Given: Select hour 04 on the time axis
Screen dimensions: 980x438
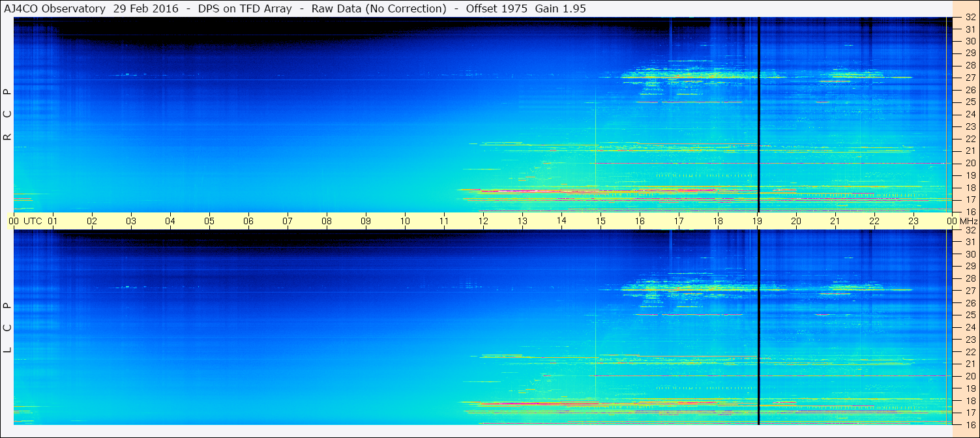Looking at the screenshot, I should tap(170, 221).
